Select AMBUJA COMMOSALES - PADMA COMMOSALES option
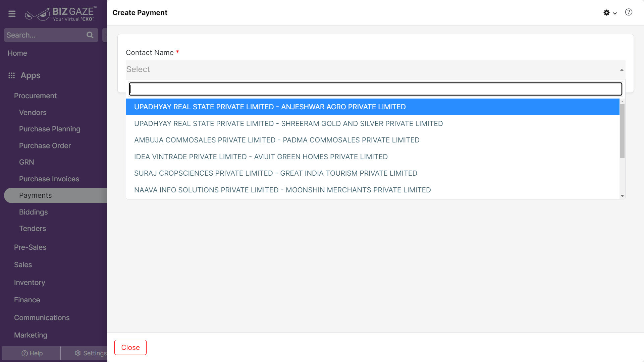The width and height of the screenshot is (644, 362). (x=373, y=140)
